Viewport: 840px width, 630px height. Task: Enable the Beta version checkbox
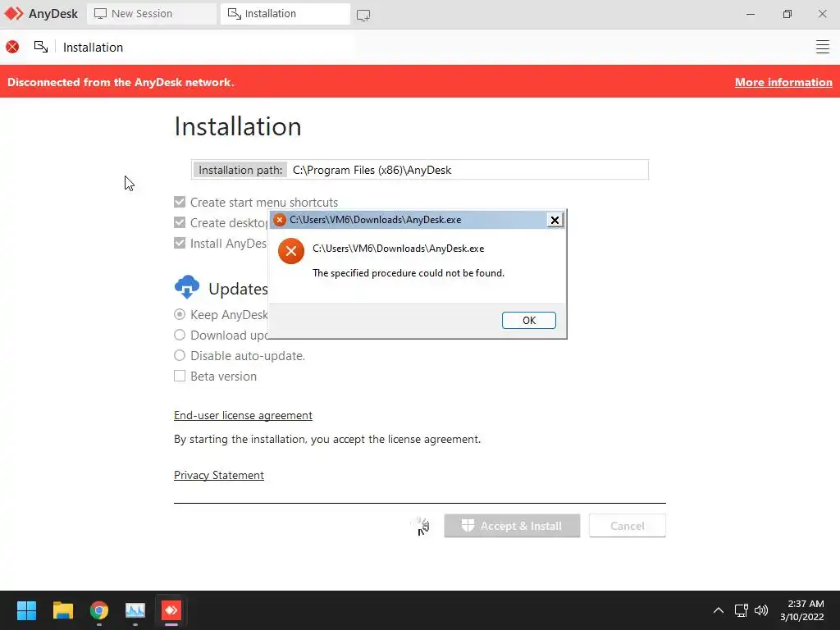pos(180,376)
